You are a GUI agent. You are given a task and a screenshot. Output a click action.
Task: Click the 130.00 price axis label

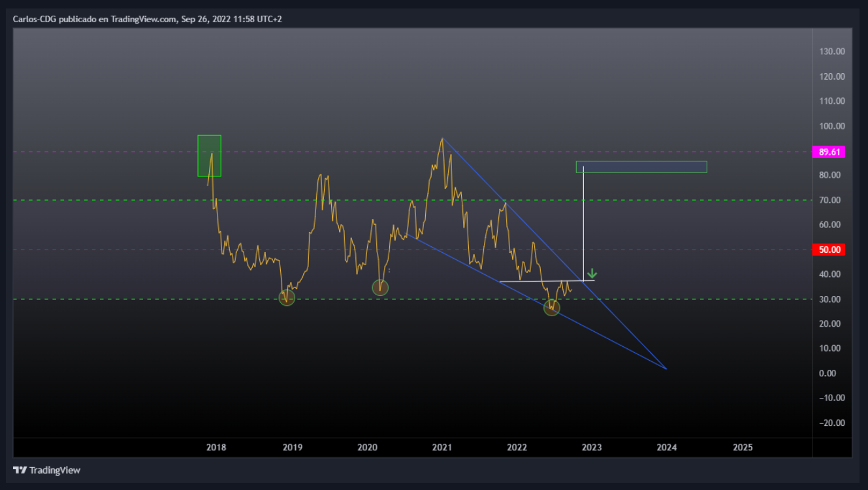(831, 51)
